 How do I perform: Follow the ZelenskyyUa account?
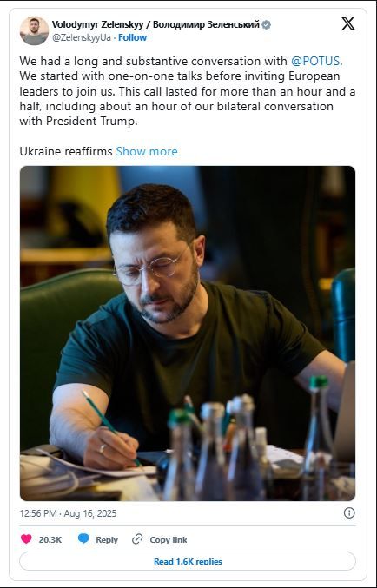[x=132, y=37]
